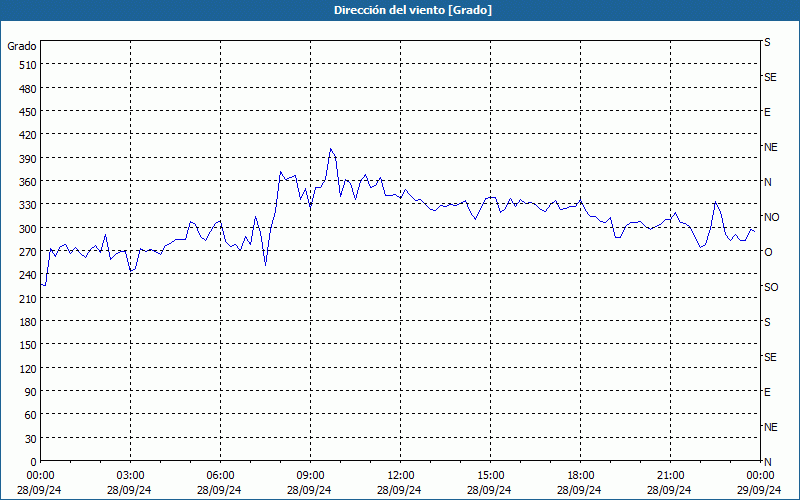Select the 210 y-axis value
Image resolution: width=800 pixels, height=500 pixels.
pyautogui.click(x=28, y=298)
